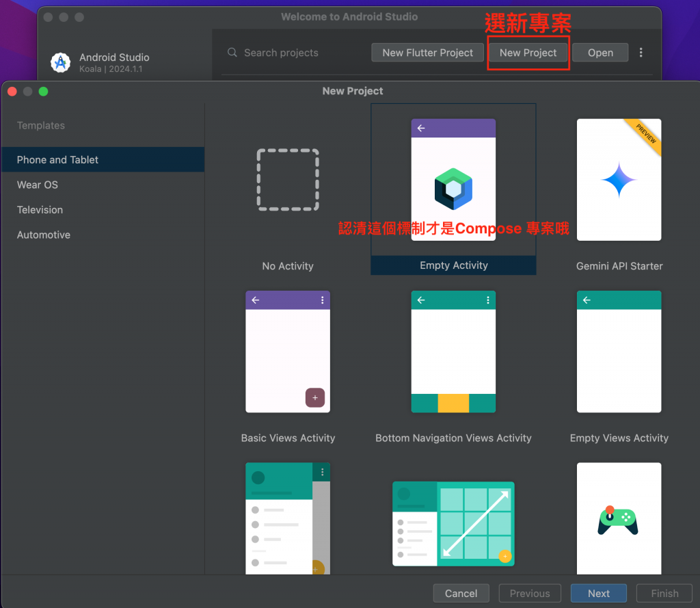The height and width of the screenshot is (608, 700).
Task: Click New Project in Welcome window
Action: [528, 53]
